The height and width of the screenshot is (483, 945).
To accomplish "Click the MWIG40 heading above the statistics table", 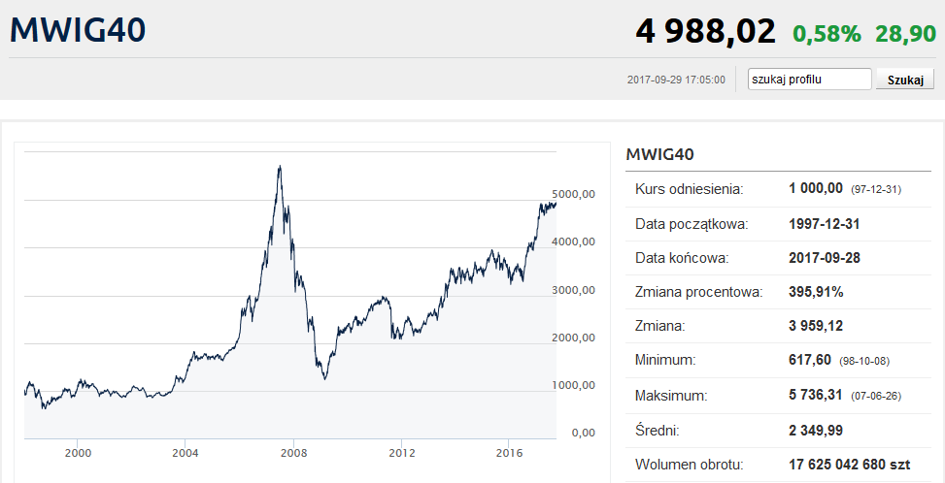I will 659,154.
